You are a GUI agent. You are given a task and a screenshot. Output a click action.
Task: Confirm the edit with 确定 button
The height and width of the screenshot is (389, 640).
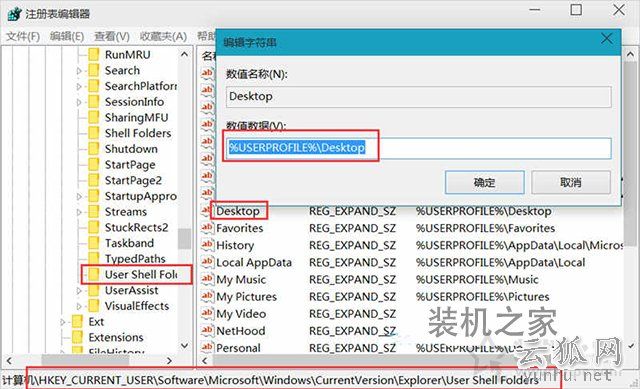point(484,182)
